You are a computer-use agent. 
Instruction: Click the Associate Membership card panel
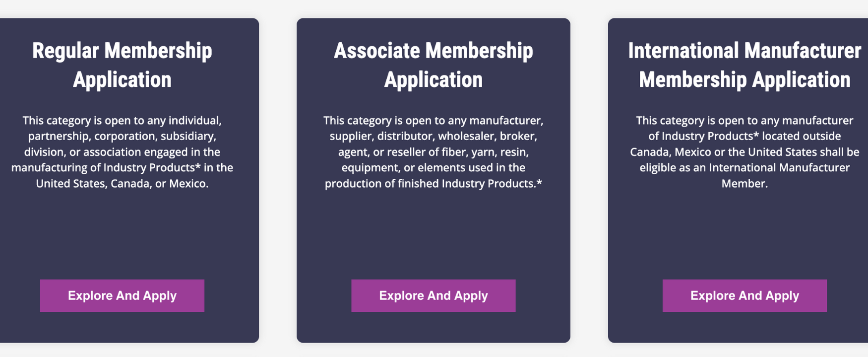(x=433, y=228)
